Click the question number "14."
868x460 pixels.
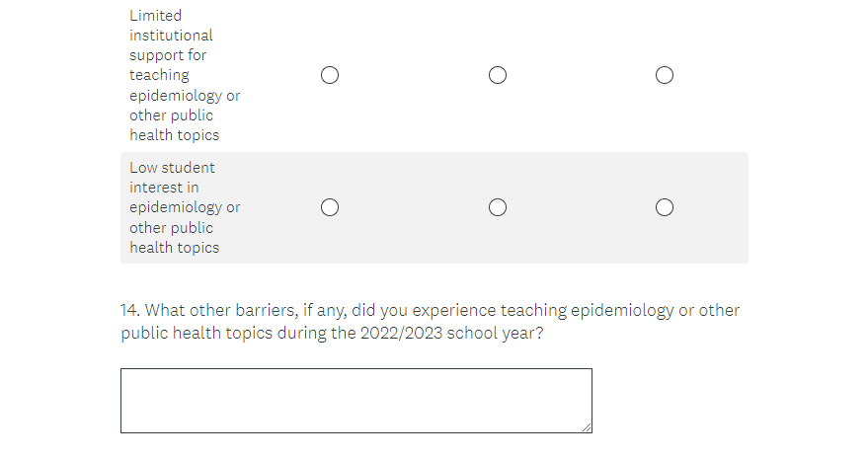[131, 311]
